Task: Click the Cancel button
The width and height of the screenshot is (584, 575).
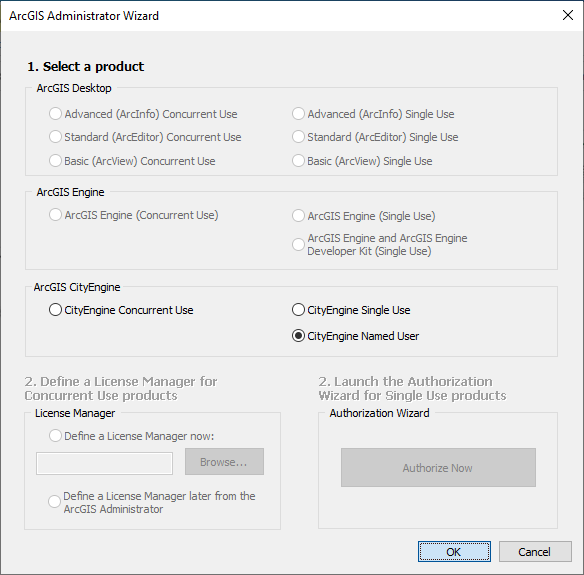Action: click(x=535, y=552)
